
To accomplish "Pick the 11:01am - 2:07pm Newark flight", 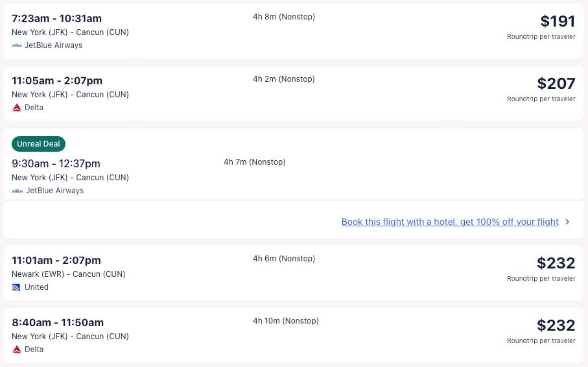I will [56, 260].
